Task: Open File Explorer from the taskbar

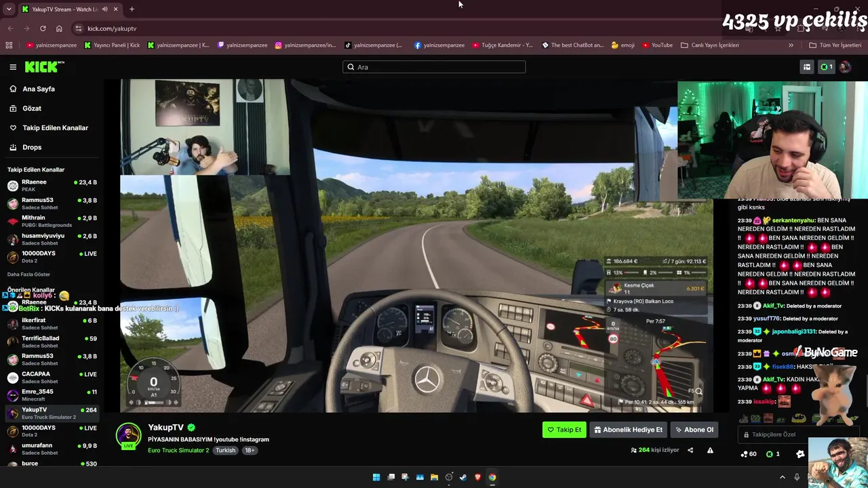Action: tap(434, 477)
